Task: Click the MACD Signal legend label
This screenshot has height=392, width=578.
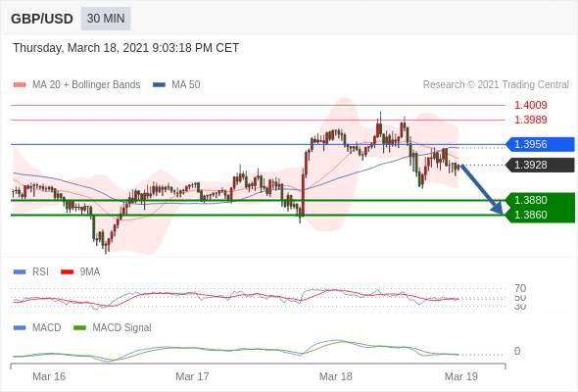Action: tap(121, 328)
